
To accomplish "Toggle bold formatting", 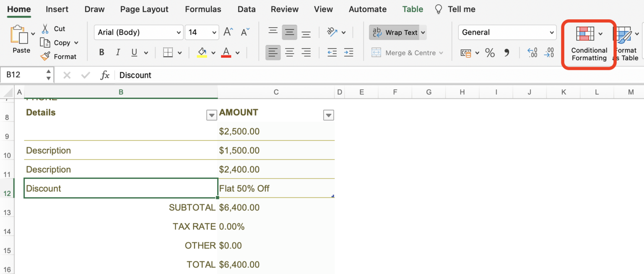I will click(101, 52).
